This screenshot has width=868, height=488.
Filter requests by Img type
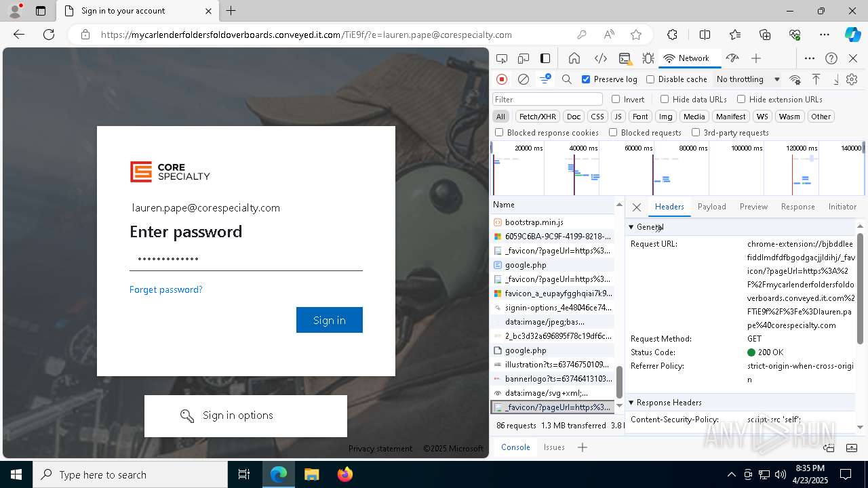click(x=666, y=117)
